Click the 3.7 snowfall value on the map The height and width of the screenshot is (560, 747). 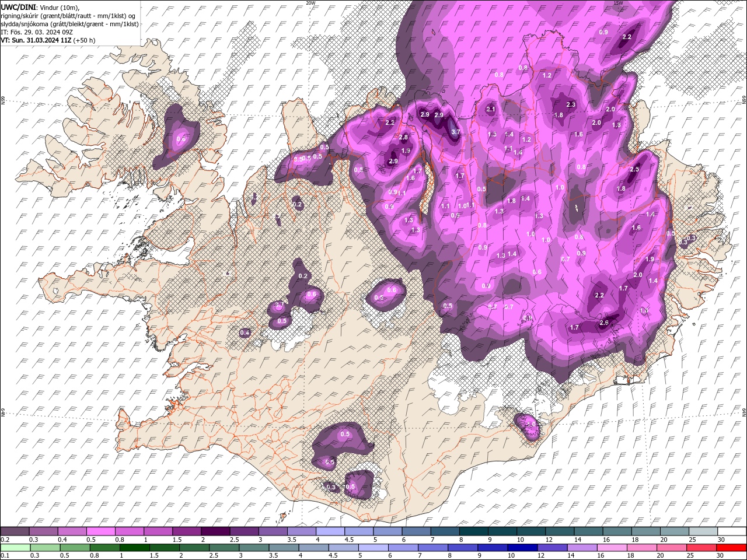(456, 132)
